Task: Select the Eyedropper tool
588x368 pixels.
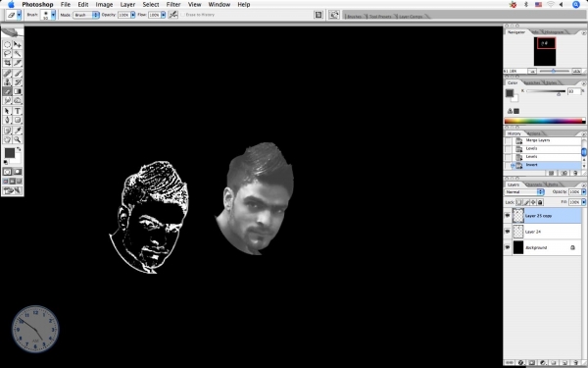Action: pos(18,131)
